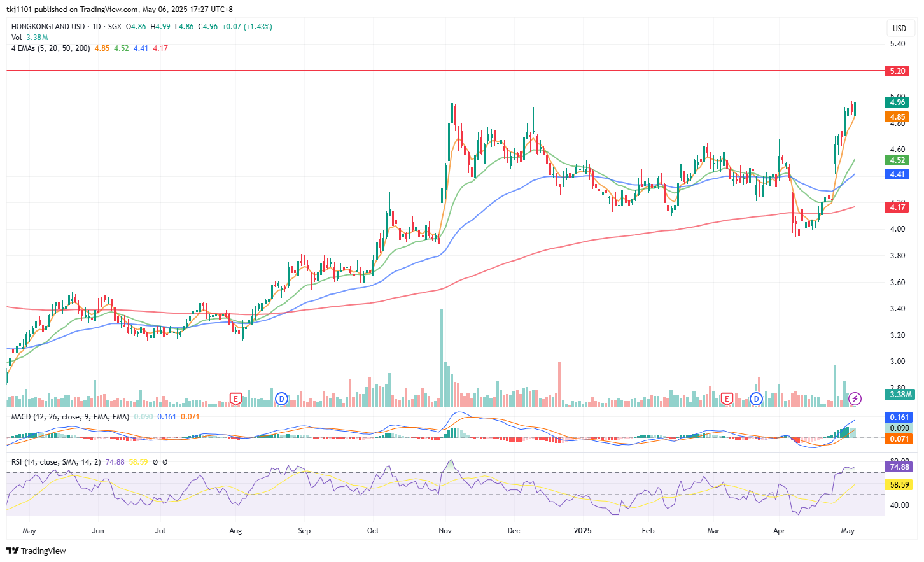Click the Sep label on time axis
This screenshot has height=562, width=924.
(x=304, y=531)
